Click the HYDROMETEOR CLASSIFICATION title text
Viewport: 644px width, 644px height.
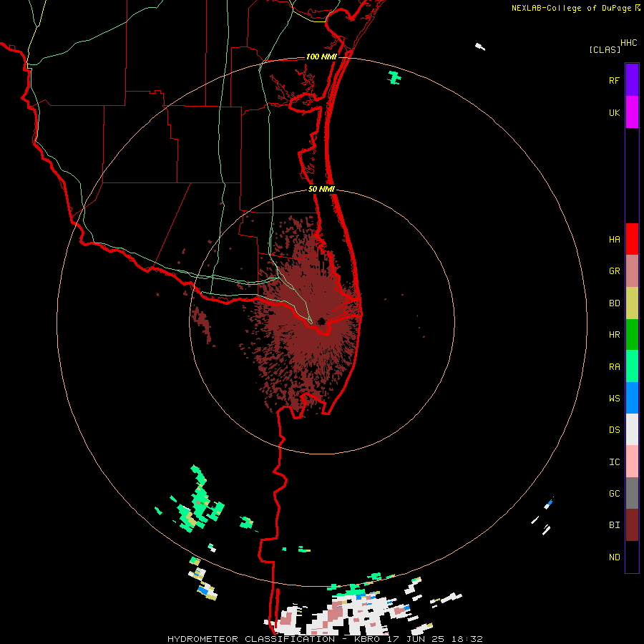tap(251, 639)
